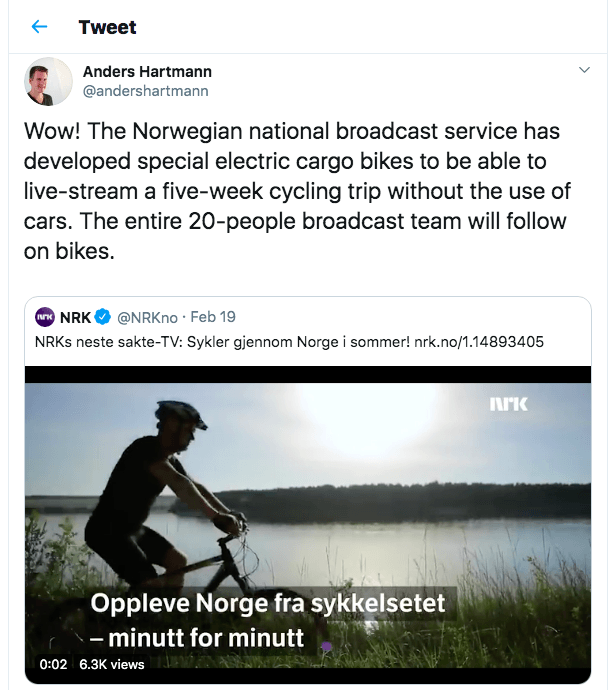The image size is (615, 690).
Task: Open the Anders Hartmann display name link
Action: (147, 72)
